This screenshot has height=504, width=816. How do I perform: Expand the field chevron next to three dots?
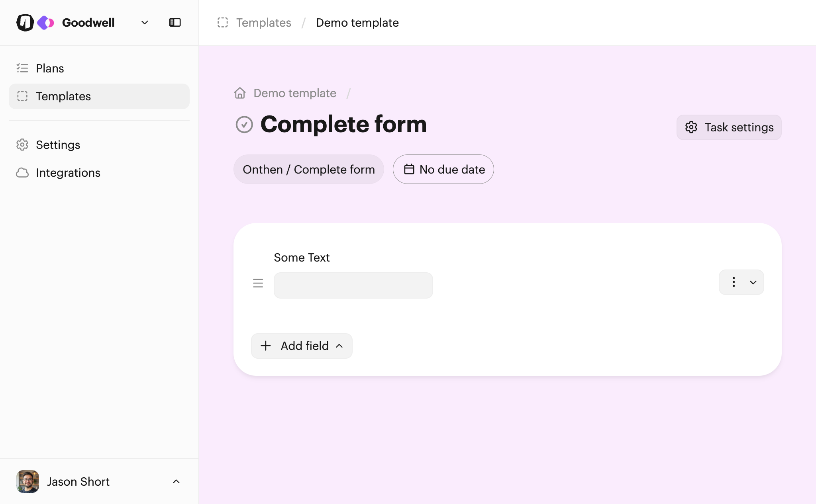[x=753, y=282]
